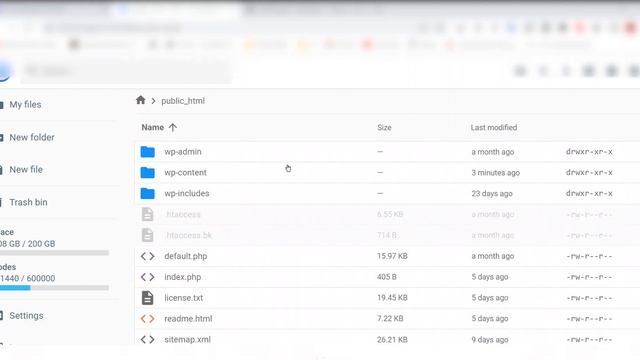
Task: Click the wp-includes folder icon
Action: point(148,193)
